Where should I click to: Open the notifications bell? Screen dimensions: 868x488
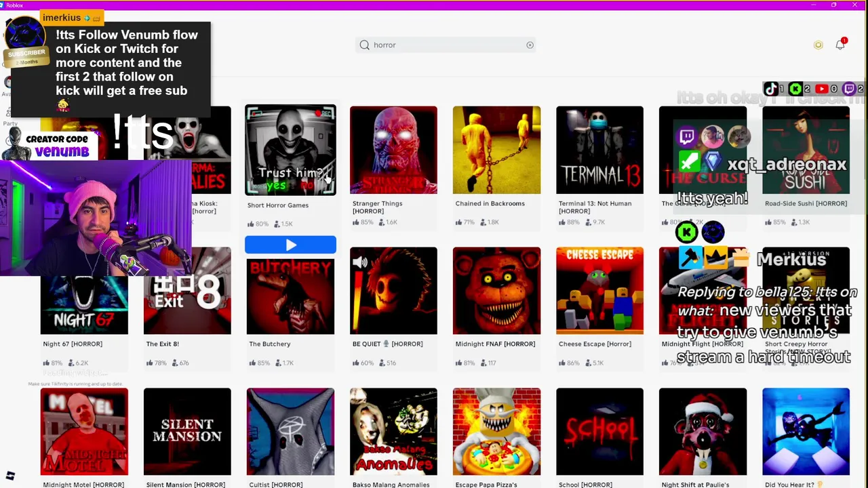point(840,45)
